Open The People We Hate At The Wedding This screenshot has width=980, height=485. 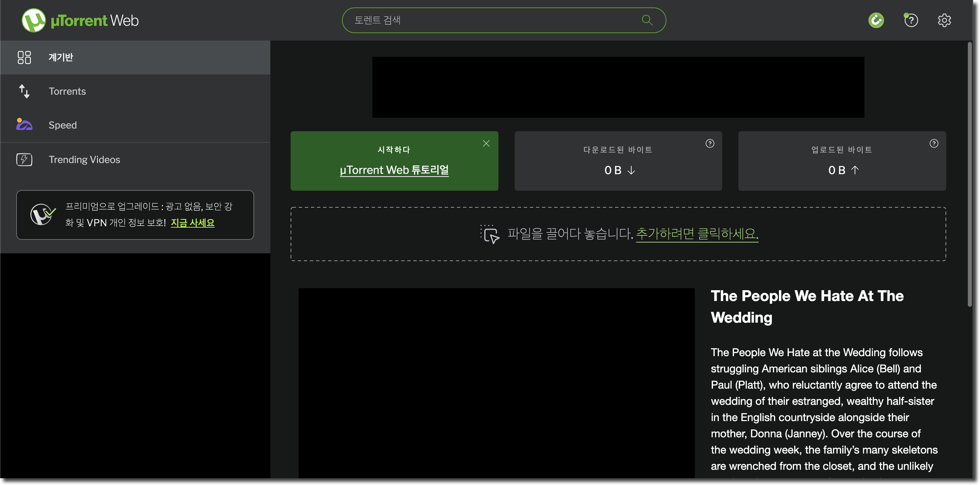(x=807, y=306)
